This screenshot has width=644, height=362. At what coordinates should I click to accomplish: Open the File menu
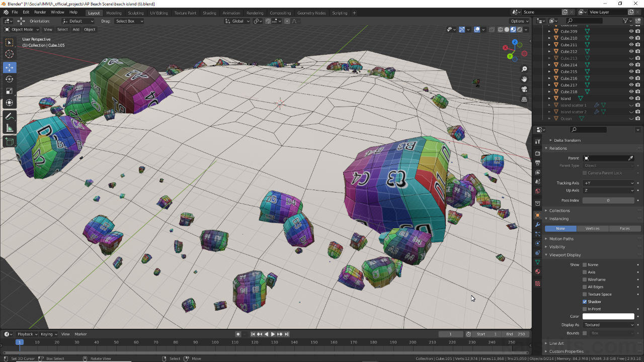15,12
